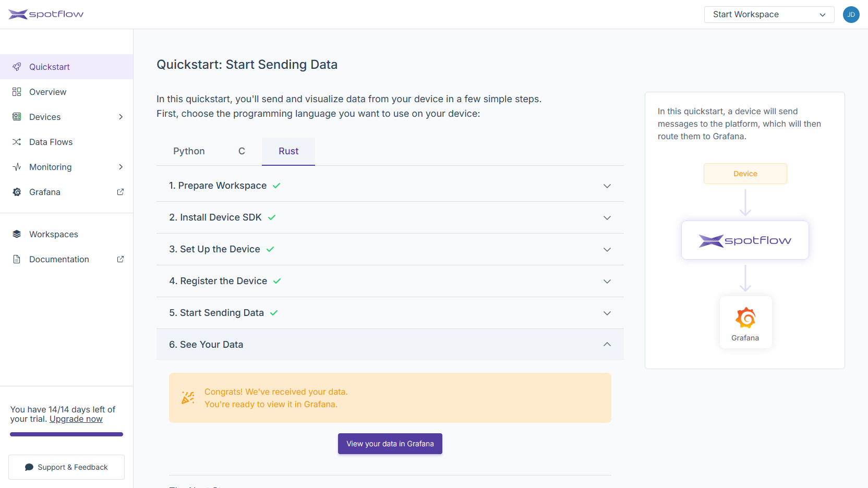This screenshot has height=488, width=868.
Task: Click the chat bubble icon in Support button
Action: click(29, 467)
